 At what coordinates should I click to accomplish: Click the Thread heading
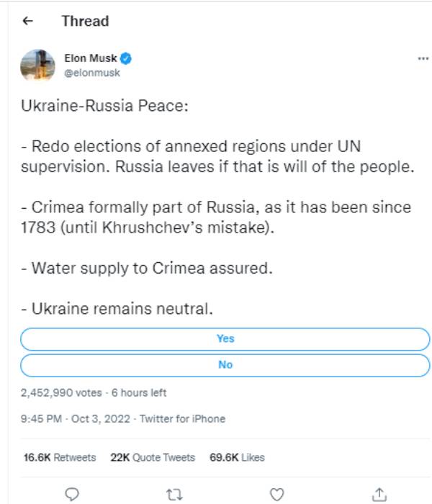pos(85,21)
